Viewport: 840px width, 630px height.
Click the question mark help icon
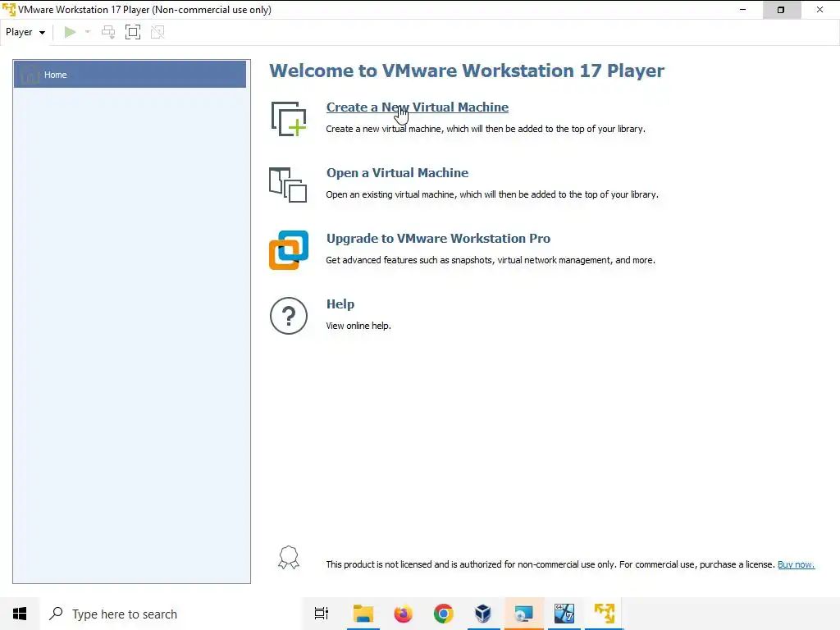point(289,316)
